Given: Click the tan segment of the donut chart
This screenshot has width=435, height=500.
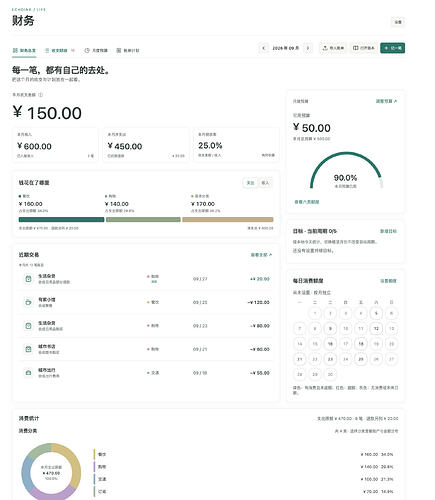Looking at the screenshot, I should coord(74,461).
